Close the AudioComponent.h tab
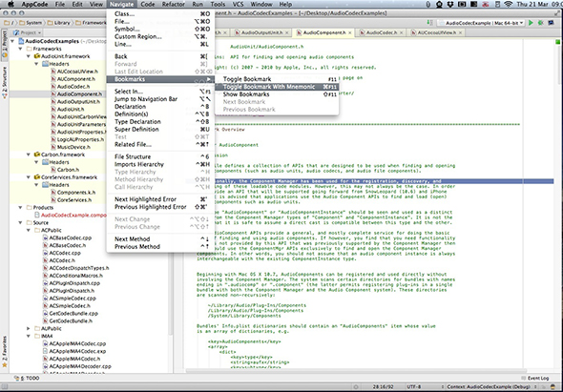This screenshot has height=392, width=563. point(349,32)
